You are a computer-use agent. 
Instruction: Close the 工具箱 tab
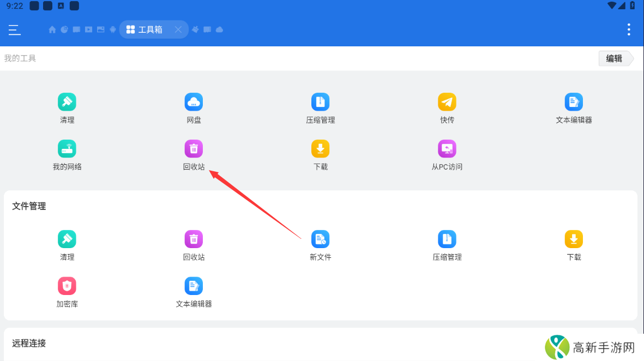(178, 30)
